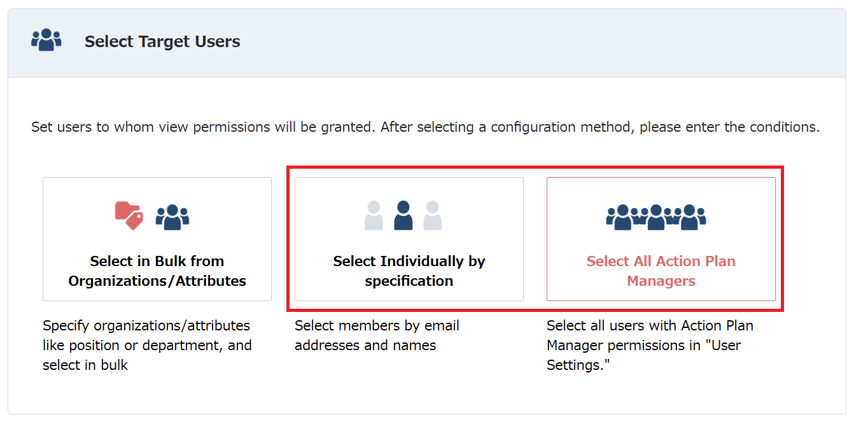The height and width of the screenshot is (424, 868).
Task: Click the left gray person silhouette
Action: (x=374, y=215)
